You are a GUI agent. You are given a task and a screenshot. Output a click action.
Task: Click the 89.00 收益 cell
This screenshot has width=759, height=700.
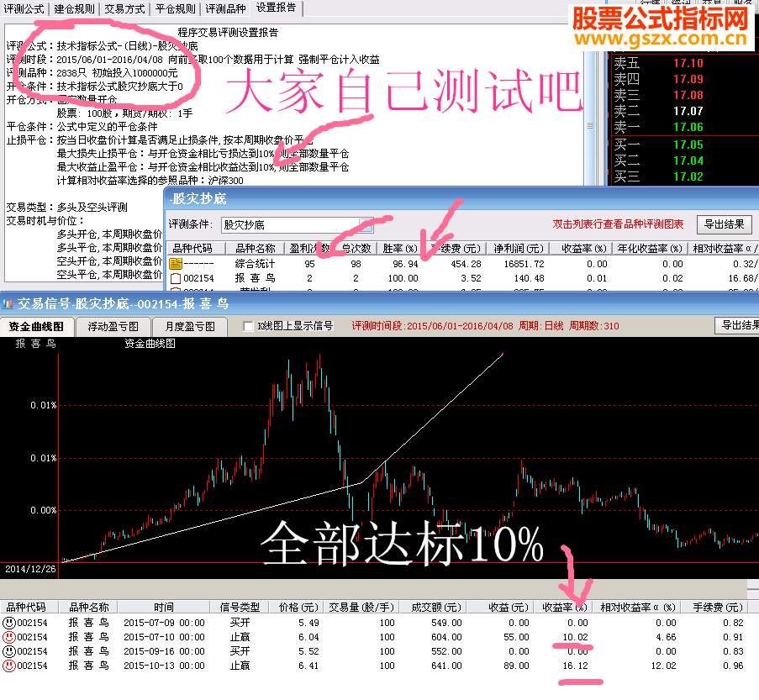(x=516, y=666)
